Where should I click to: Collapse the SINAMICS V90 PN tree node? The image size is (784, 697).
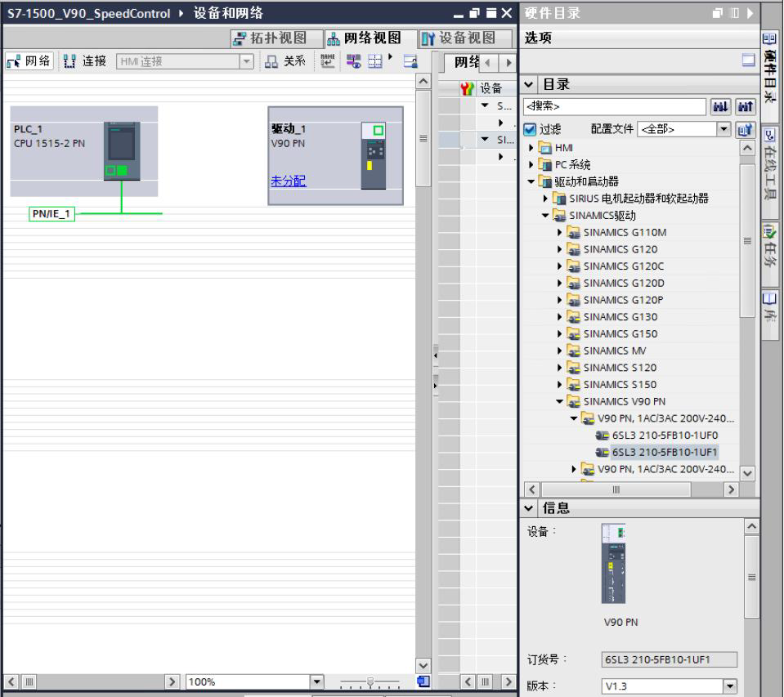(x=559, y=401)
